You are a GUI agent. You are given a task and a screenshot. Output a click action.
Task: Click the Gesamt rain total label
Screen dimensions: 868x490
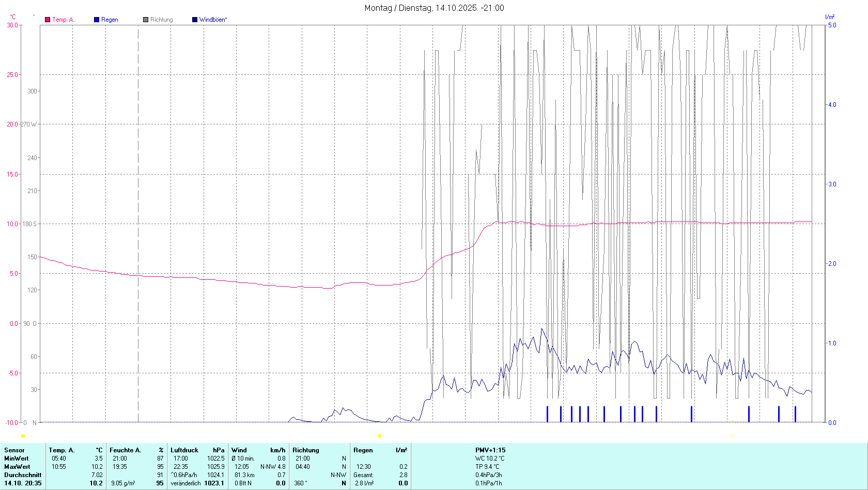pos(363,475)
